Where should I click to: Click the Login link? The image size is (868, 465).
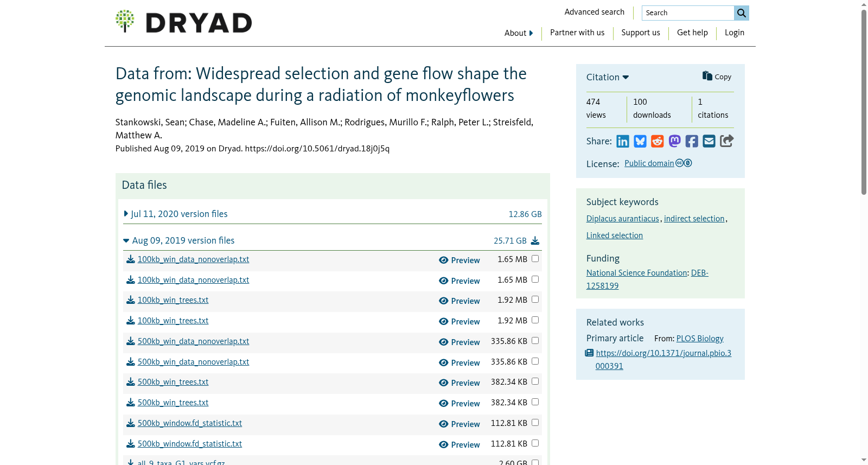coord(735,33)
